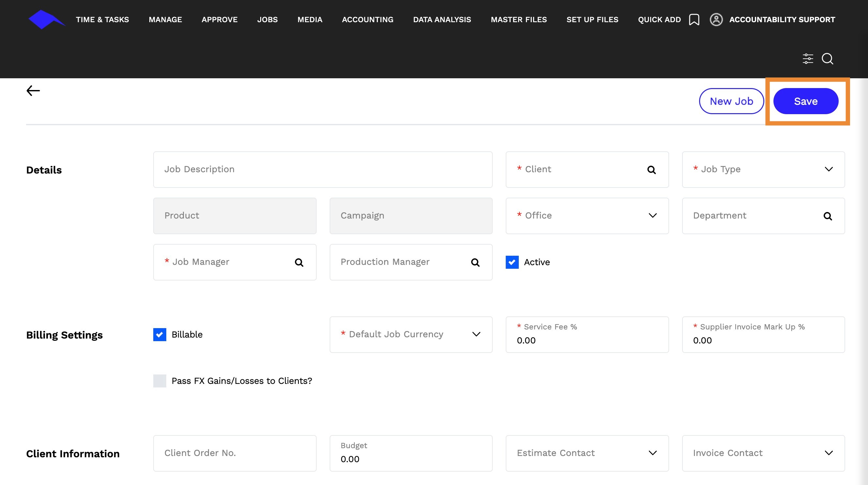The height and width of the screenshot is (485, 868).
Task: Click the Department lookup search icon
Action: 828,216
